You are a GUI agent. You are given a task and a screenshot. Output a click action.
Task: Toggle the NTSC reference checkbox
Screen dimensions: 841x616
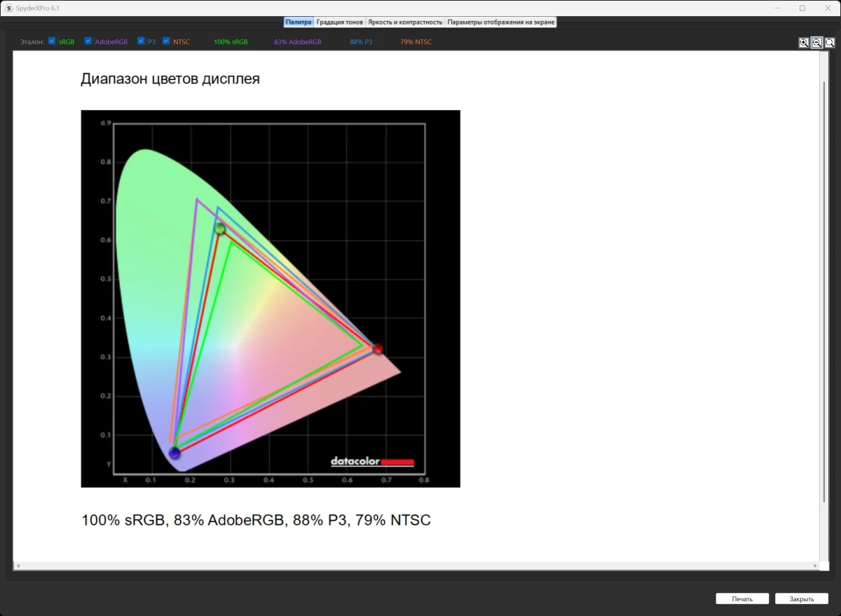(x=166, y=41)
